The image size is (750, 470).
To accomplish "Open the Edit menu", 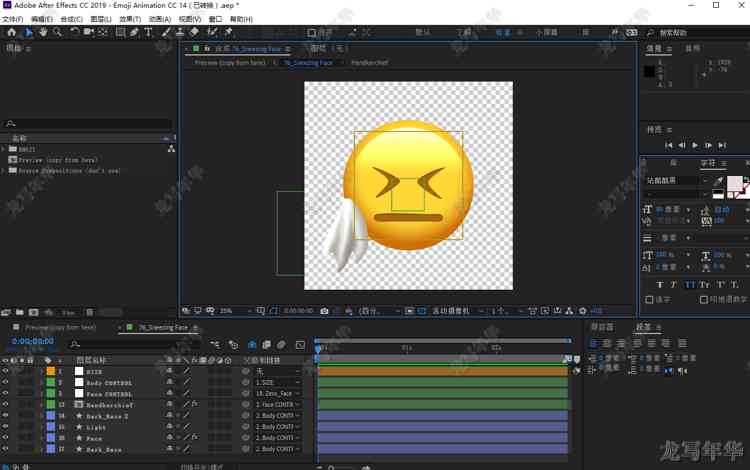I will pos(42,19).
